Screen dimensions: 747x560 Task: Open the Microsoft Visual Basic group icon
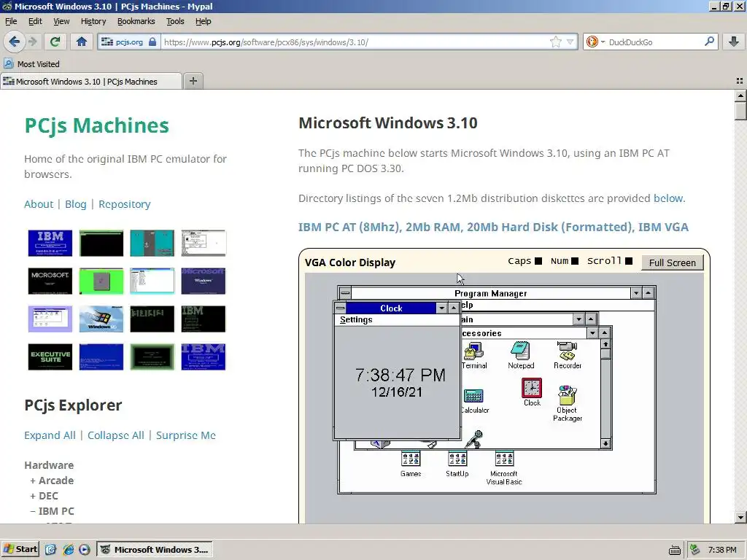[x=504, y=469]
